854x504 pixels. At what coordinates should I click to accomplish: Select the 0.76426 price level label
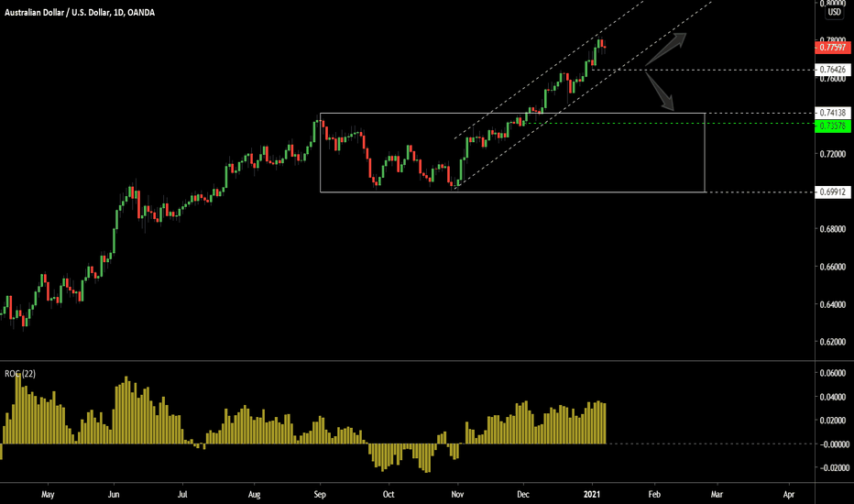pos(833,70)
